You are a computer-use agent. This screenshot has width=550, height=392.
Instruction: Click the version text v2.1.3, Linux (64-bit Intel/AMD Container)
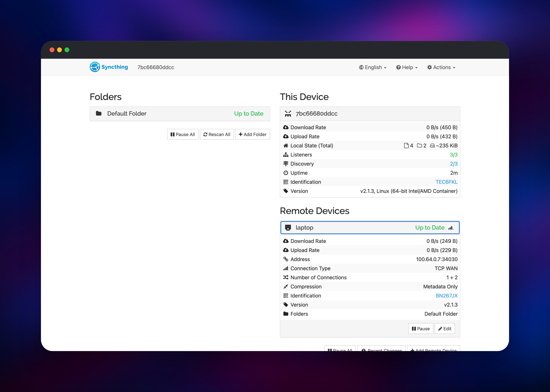[409, 191]
